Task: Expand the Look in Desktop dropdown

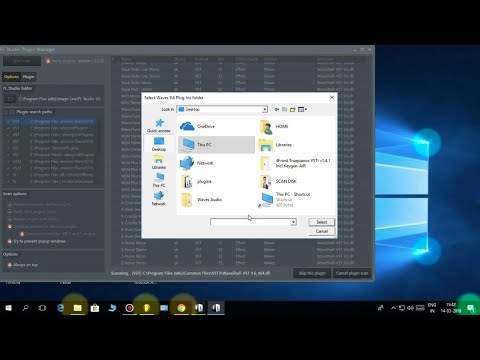Action: coord(264,109)
